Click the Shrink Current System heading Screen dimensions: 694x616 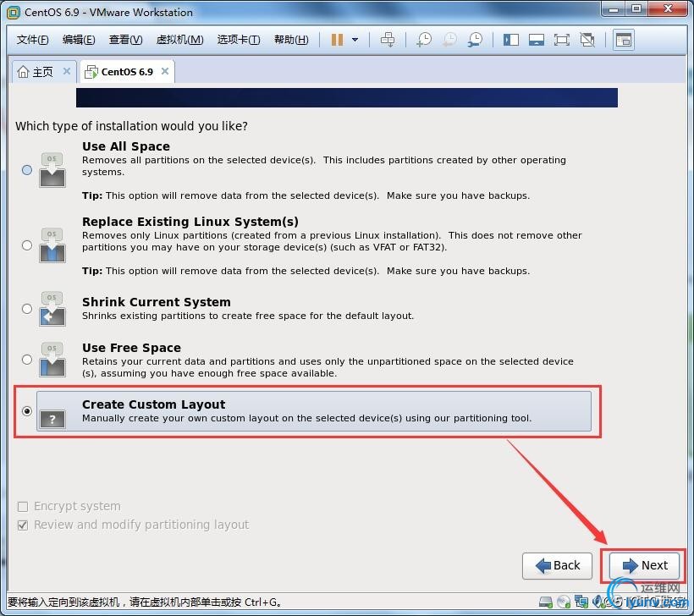(x=157, y=302)
